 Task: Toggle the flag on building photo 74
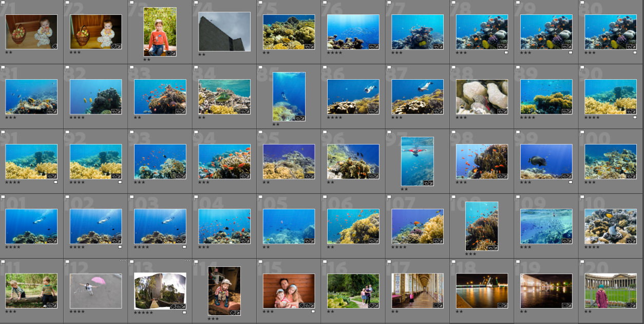tap(196, 3)
